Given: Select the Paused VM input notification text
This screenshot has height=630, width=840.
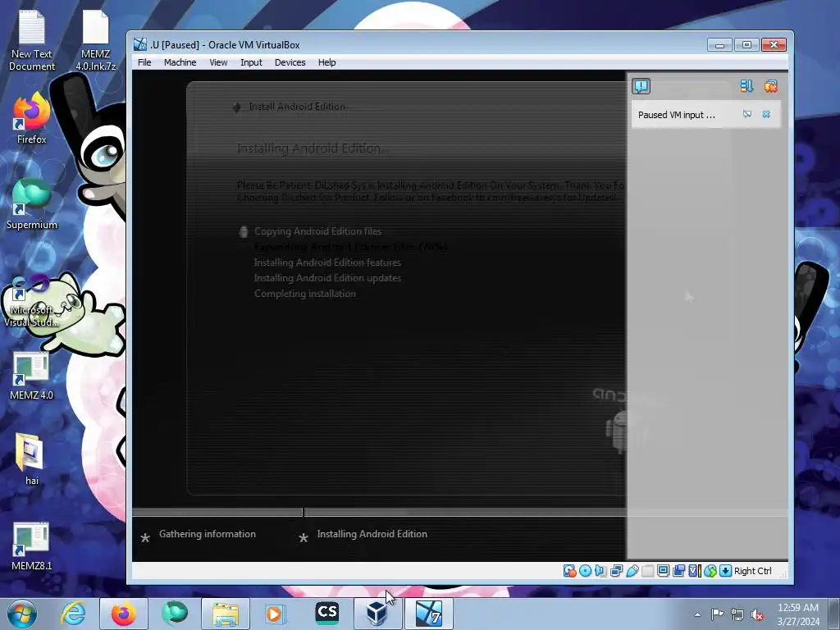Looking at the screenshot, I should click(x=676, y=115).
